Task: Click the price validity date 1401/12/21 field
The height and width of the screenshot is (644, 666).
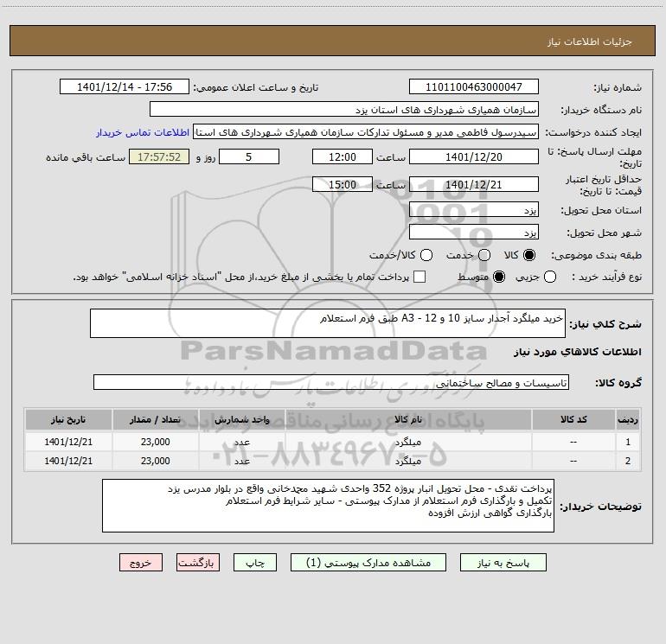Action: tap(474, 184)
